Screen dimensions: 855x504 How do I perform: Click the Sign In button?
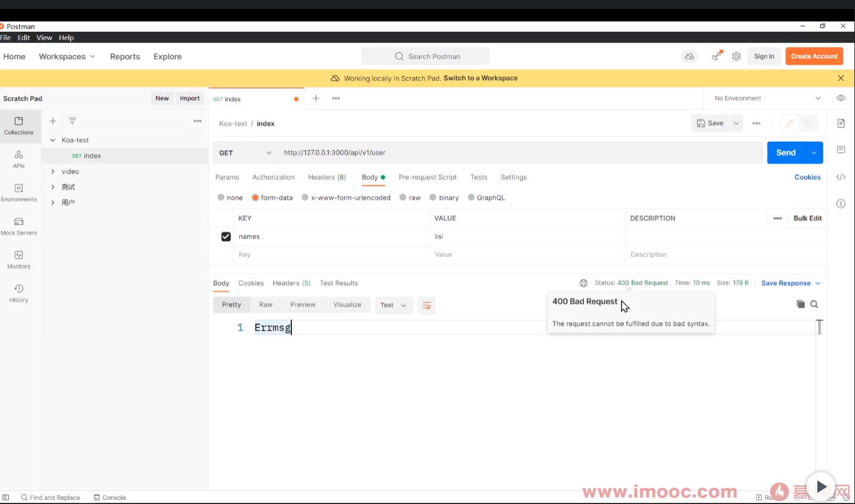(764, 56)
